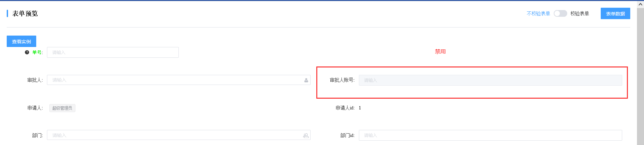Click the 表单预览 page title
Viewport: 644px width, 145px height.
[25, 13]
